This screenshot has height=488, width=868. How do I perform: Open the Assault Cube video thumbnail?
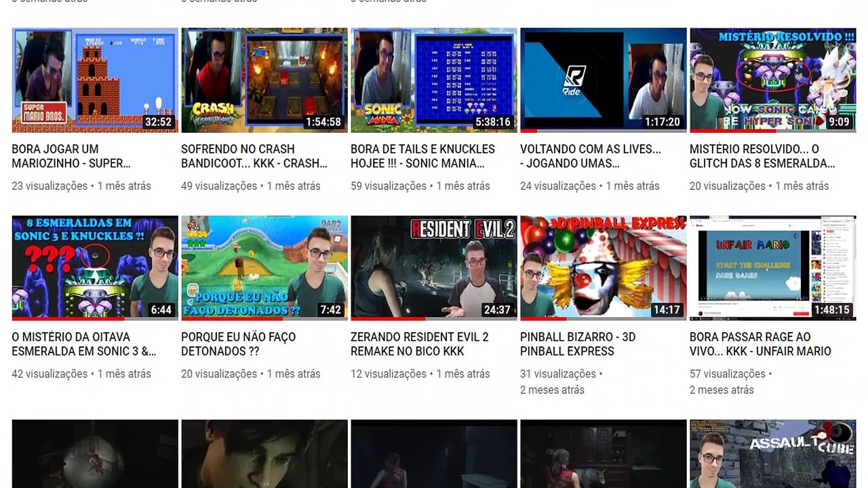tap(773, 453)
